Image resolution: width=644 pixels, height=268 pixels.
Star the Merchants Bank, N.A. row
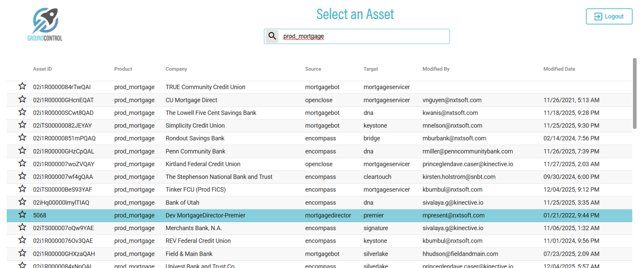coord(22,227)
